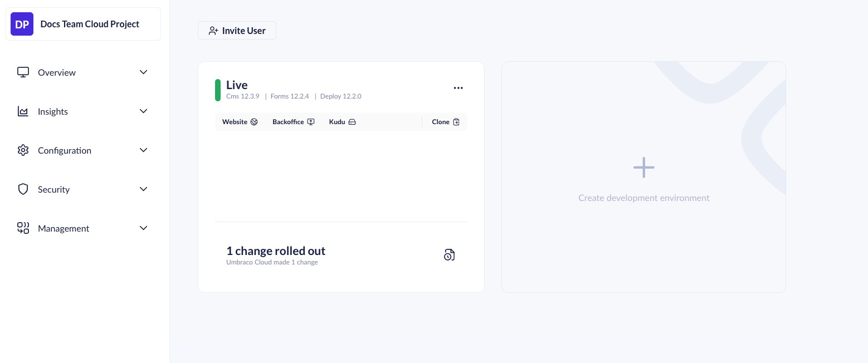Click the DP project avatar

click(x=22, y=24)
